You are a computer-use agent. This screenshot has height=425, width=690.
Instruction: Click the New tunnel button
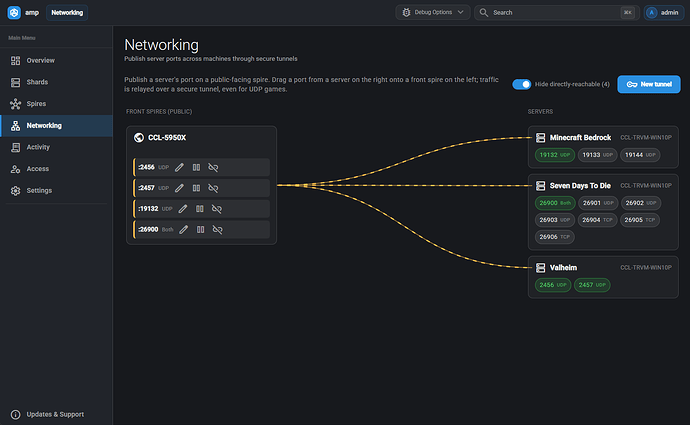[649, 84]
